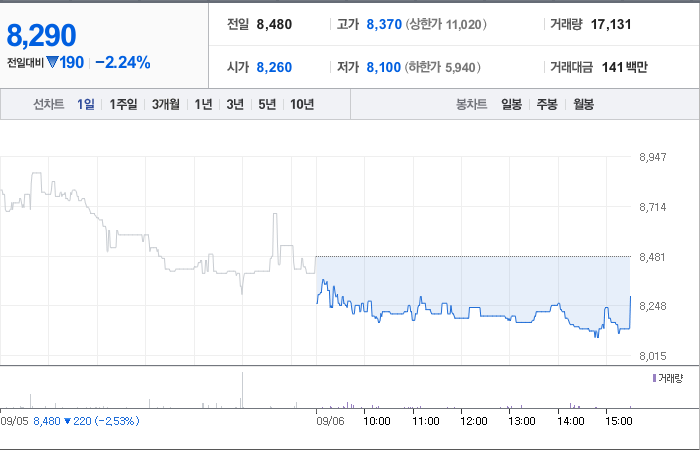Viewport: 700px width, 450px height.
Task: Click the 거래대금 141 백만 value
Action: click(x=625, y=67)
